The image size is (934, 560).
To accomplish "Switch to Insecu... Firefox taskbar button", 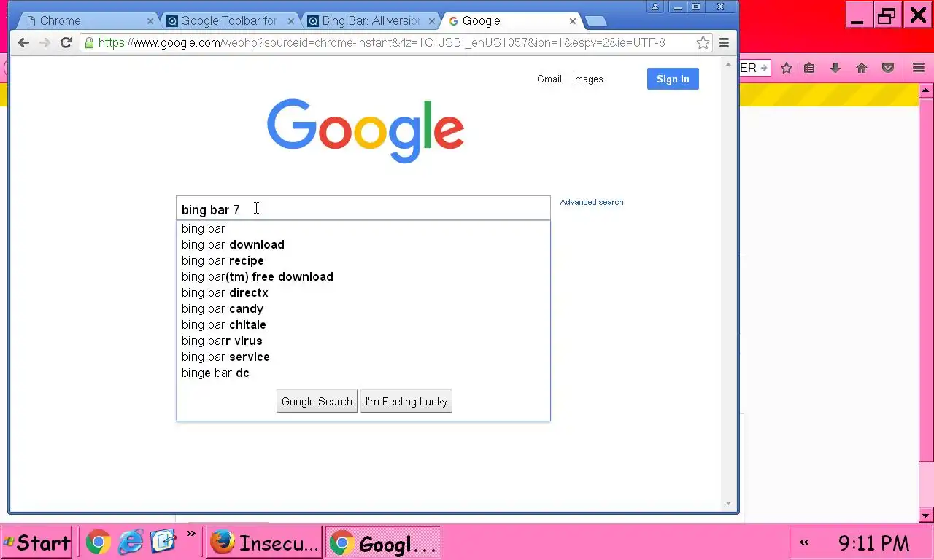I will 264,542.
